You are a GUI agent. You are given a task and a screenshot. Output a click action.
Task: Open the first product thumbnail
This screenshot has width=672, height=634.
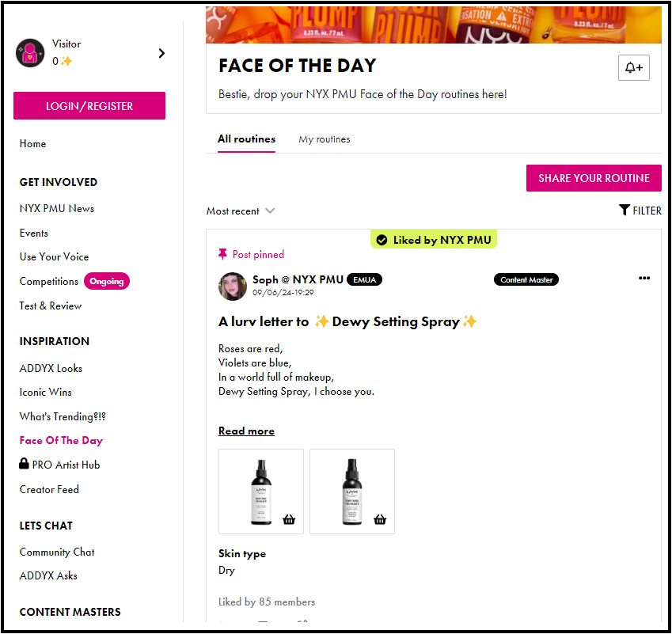click(260, 491)
